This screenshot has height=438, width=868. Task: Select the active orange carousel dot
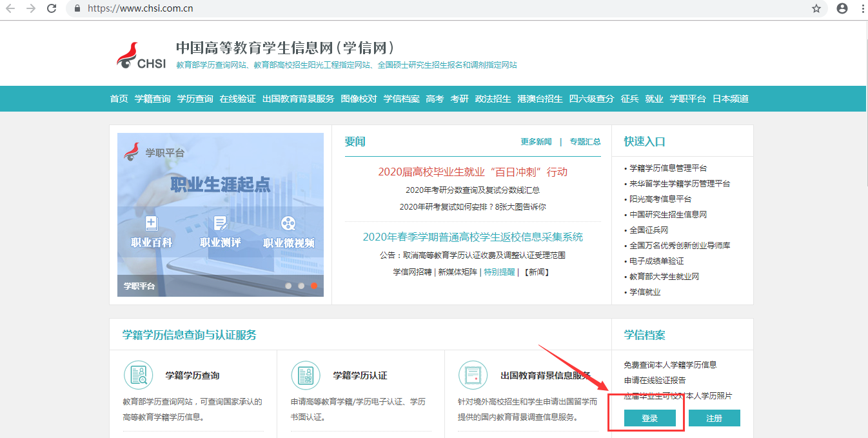point(314,285)
